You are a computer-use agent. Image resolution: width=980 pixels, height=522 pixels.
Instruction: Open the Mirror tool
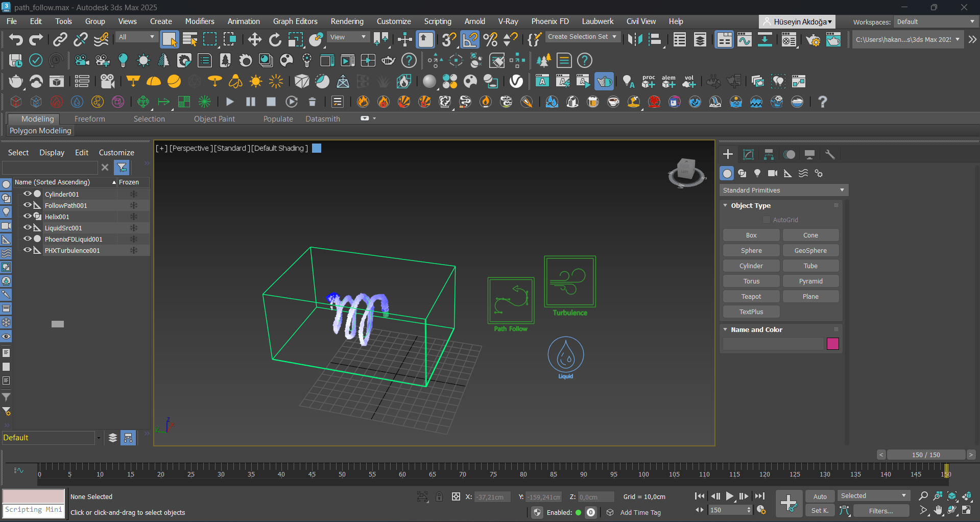(635, 39)
